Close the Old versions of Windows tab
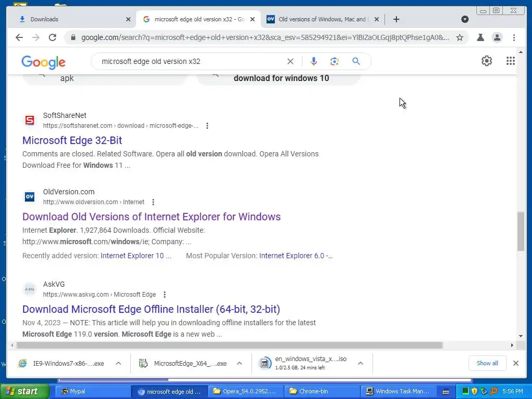532x399 pixels. tap(376, 19)
